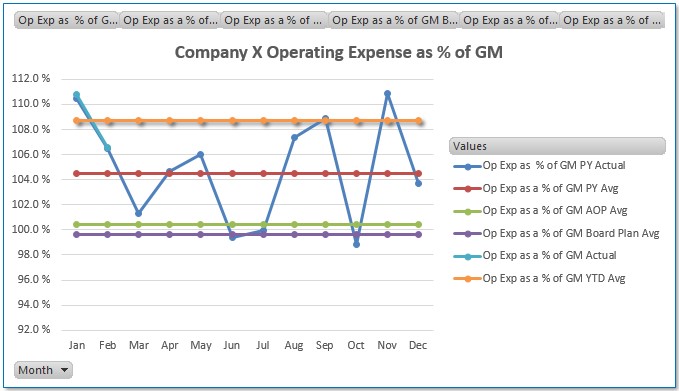Select the first field button 'Op Exp as % of G...'

click(x=66, y=20)
